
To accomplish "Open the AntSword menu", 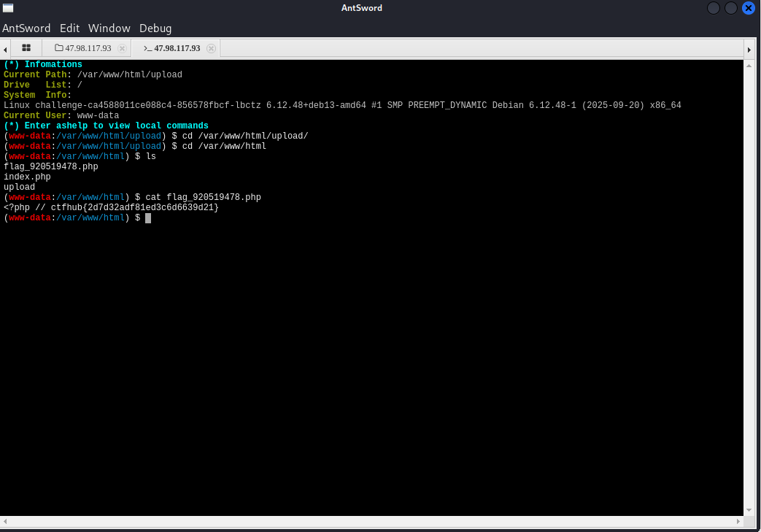I will (26, 28).
